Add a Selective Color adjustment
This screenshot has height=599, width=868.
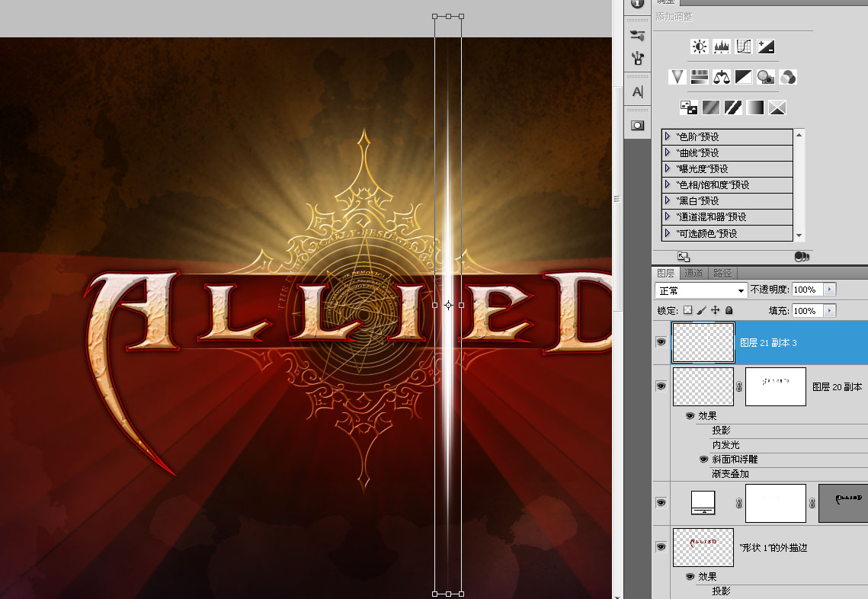(x=777, y=107)
